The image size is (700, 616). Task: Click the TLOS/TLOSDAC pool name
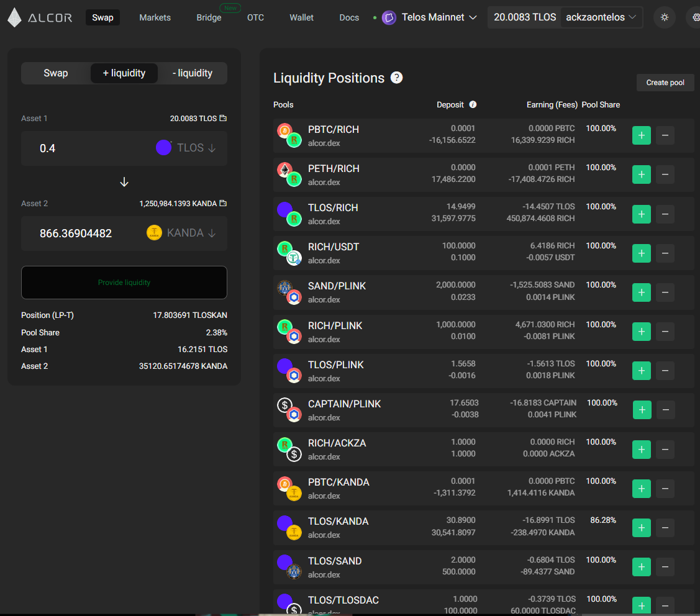pyautogui.click(x=343, y=600)
